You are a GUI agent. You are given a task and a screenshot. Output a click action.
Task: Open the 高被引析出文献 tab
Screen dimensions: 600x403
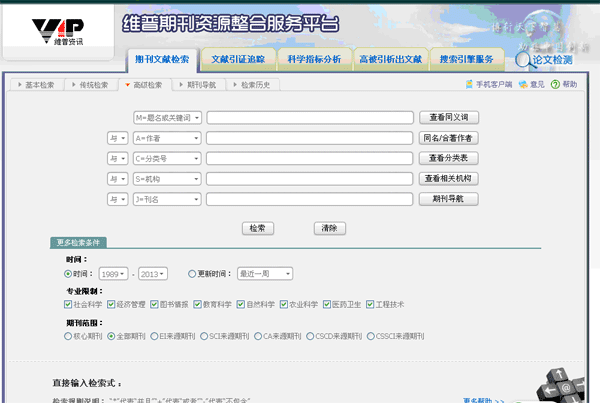pyautogui.click(x=390, y=59)
